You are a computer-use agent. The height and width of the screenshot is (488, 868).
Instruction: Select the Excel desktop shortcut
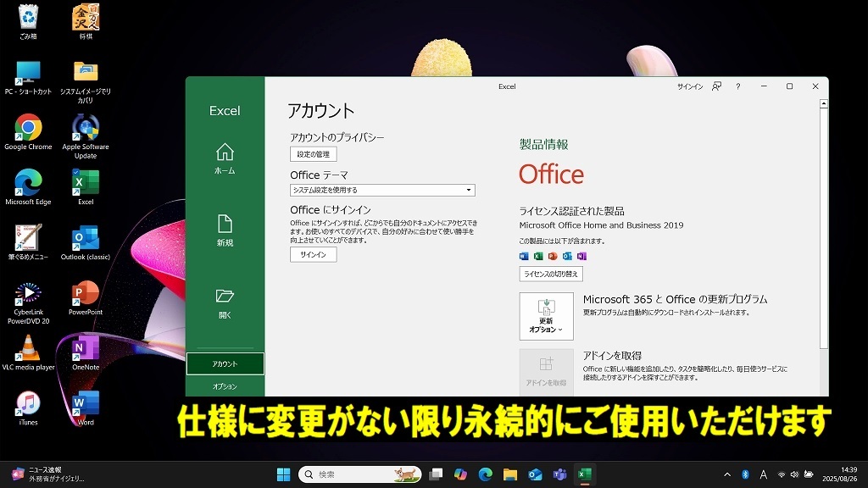[x=86, y=187]
